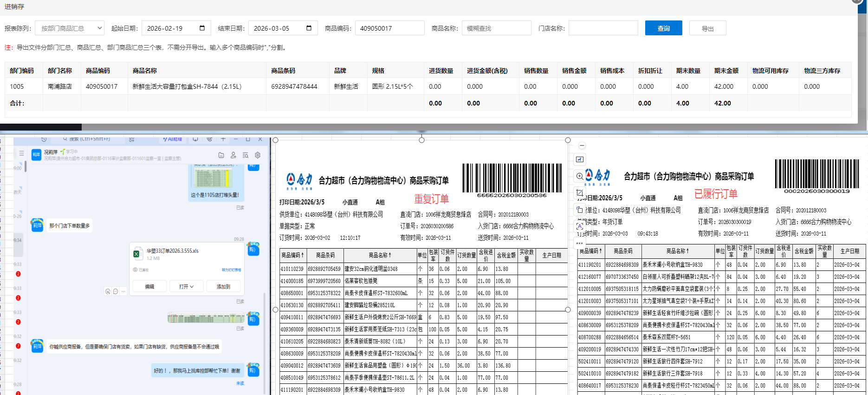Image resolution: width=868 pixels, height=395 pixels.
Task: Collapse the picture toolbar with minus button
Action: 582,145
